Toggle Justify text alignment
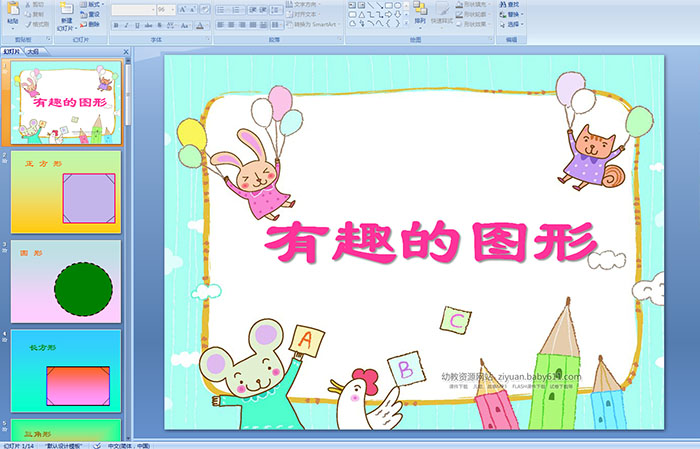 coord(253,25)
